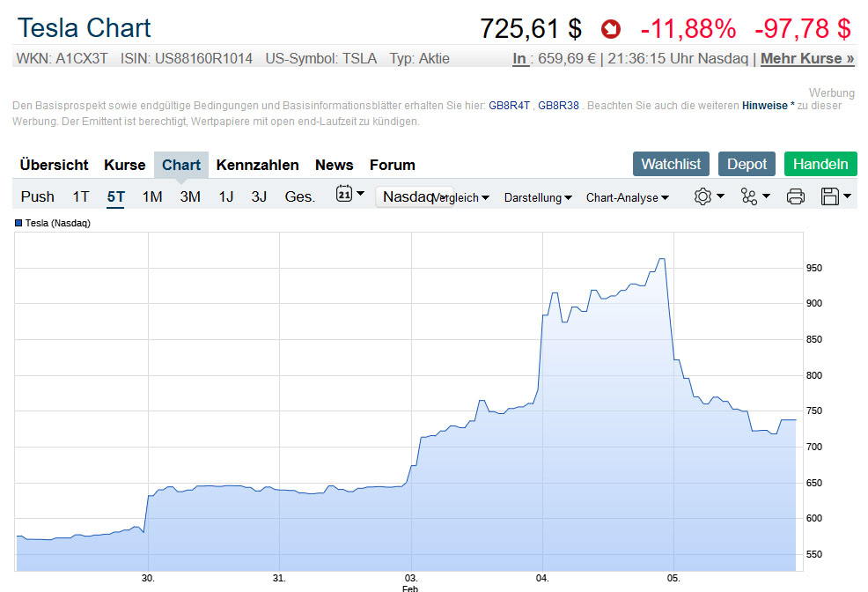Click the -11,88% change value
868x592 pixels.
[688, 29]
